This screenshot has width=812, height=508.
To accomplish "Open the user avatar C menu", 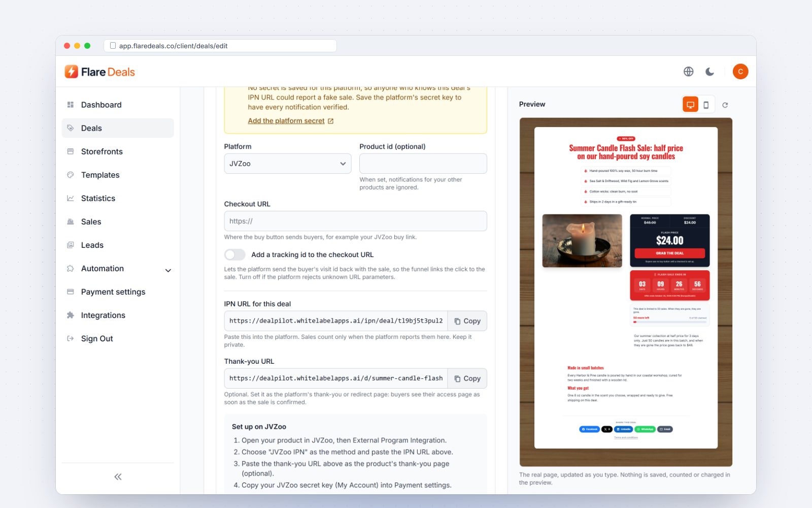I will click(740, 72).
